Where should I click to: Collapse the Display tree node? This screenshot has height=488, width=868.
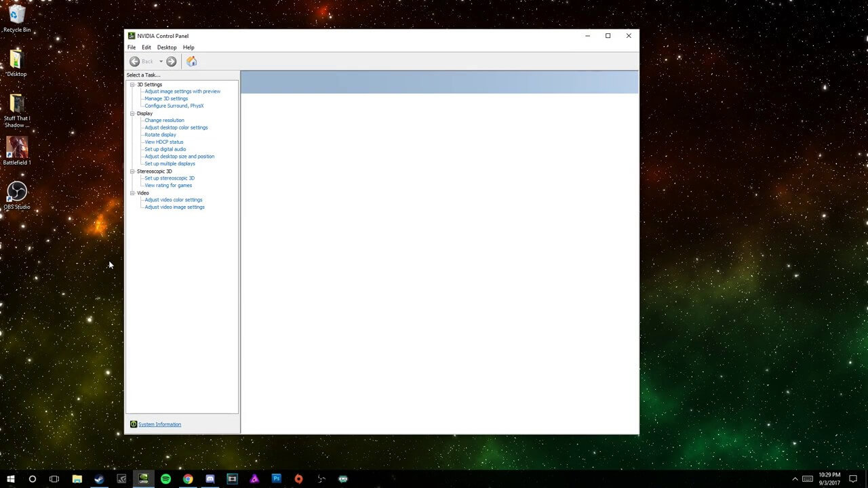tap(132, 113)
